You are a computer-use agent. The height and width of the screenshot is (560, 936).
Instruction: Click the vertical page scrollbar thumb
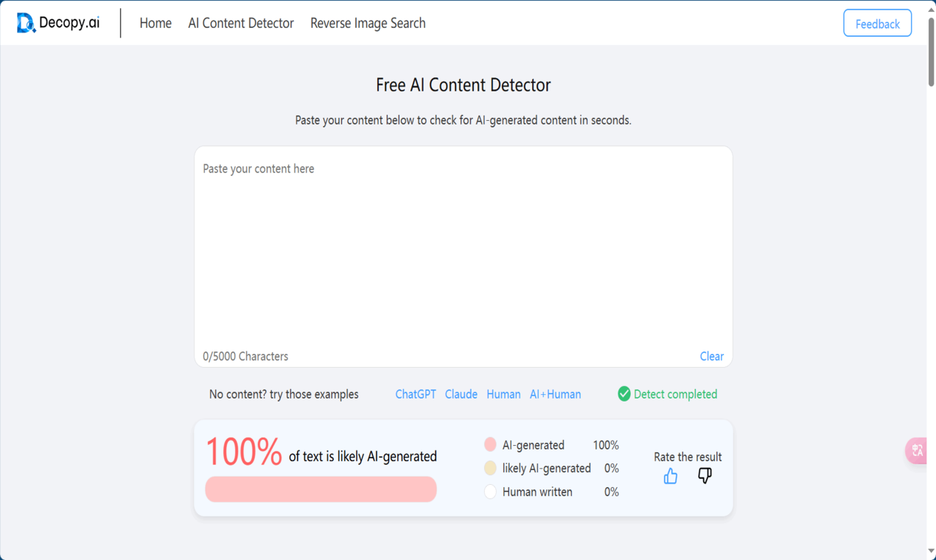click(931, 52)
